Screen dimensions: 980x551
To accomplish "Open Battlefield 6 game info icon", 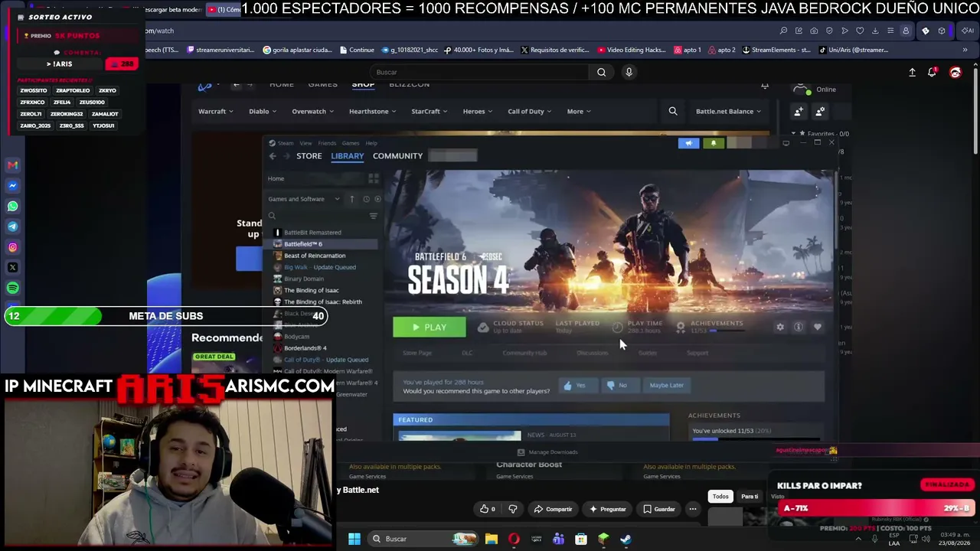I will tap(799, 327).
